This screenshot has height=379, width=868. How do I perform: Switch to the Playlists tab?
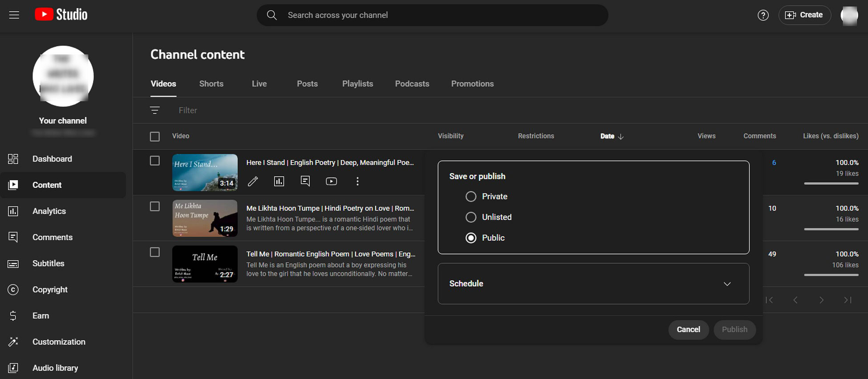(x=357, y=84)
